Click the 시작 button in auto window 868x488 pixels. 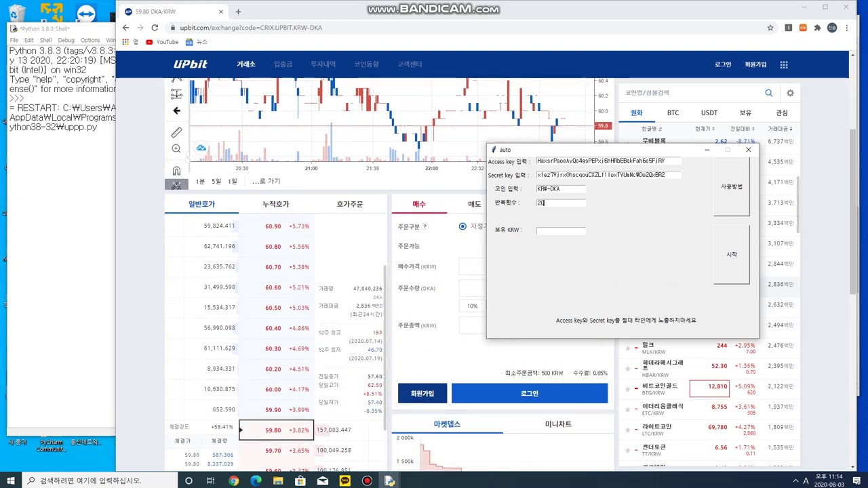pos(731,254)
